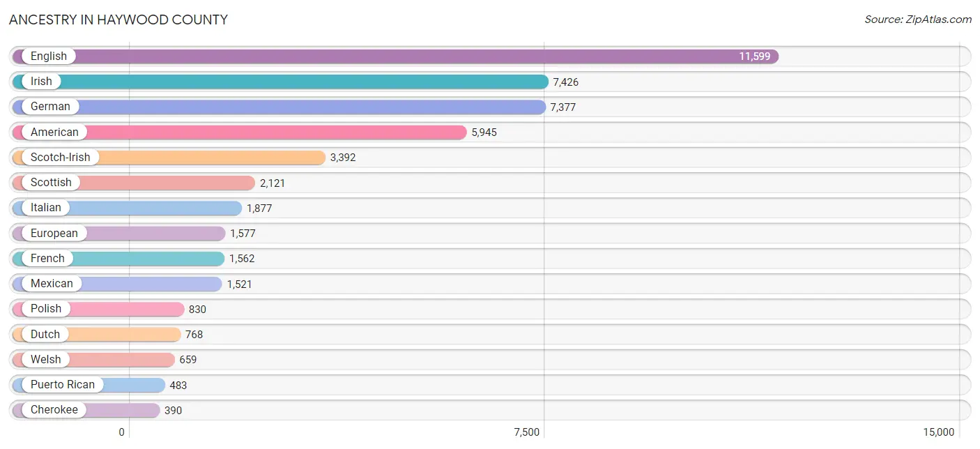Click the English ancestry bar
The width and height of the screenshot is (980, 449).
point(395,56)
